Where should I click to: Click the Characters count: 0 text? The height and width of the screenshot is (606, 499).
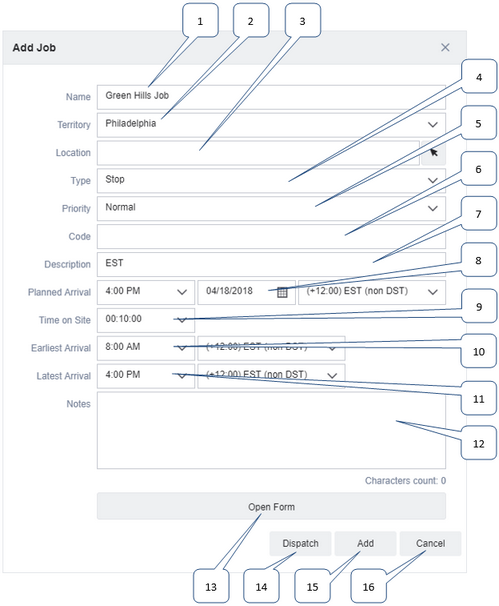405,481
